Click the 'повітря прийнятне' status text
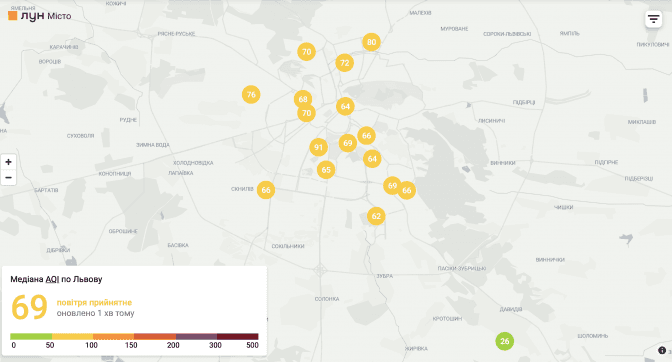This screenshot has height=362, width=672. coord(94,302)
